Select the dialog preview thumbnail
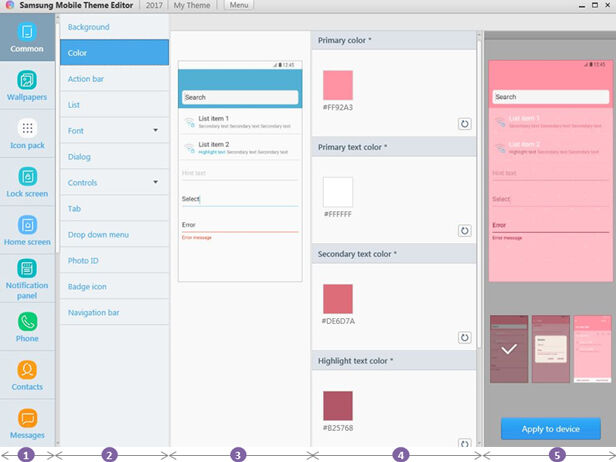 click(x=551, y=349)
